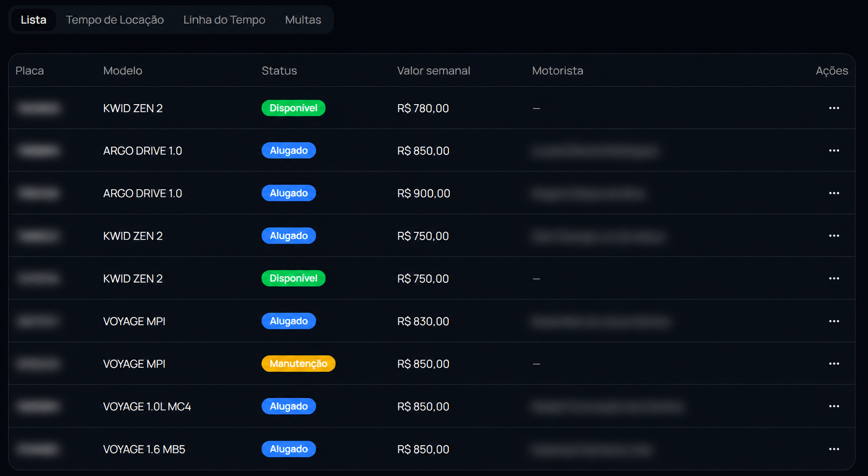Image resolution: width=868 pixels, height=476 pixels.
Task: Click Disponível badge in the R$ 780,00 row
Action: click(294, 108)
